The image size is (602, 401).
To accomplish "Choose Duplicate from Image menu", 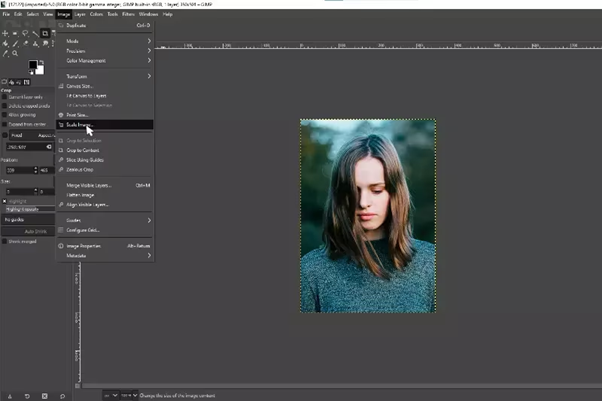I will tap(105, 25).
